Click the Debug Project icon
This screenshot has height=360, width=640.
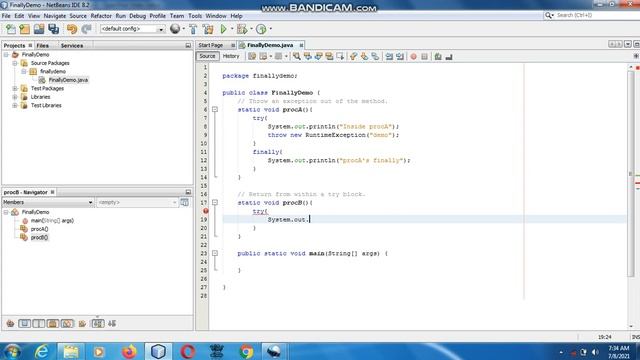[x=242, y=29]
